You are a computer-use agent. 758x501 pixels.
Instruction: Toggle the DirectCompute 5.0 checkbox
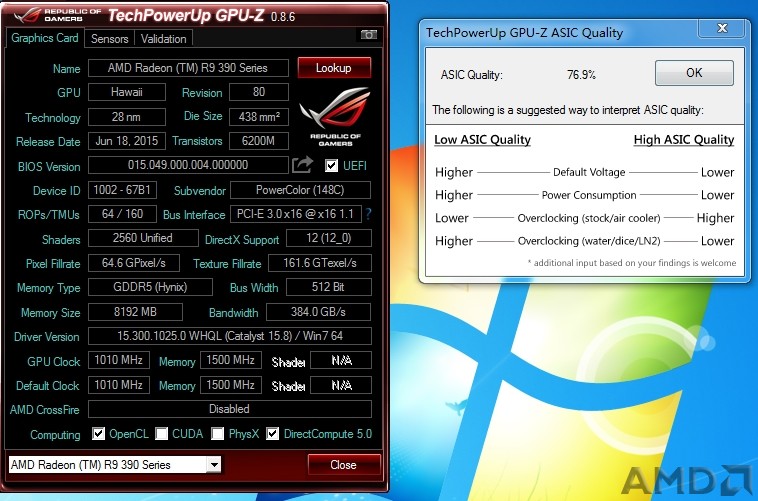(x=273, y=433)
